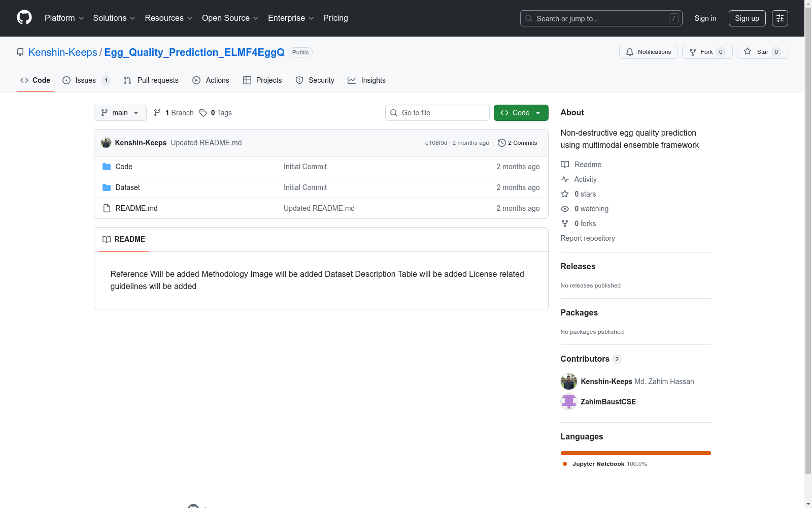Click Report repository link
Image resolution: width=812 pixels, height=508 pixels.
pyautogui.click(x=588, y=238)
